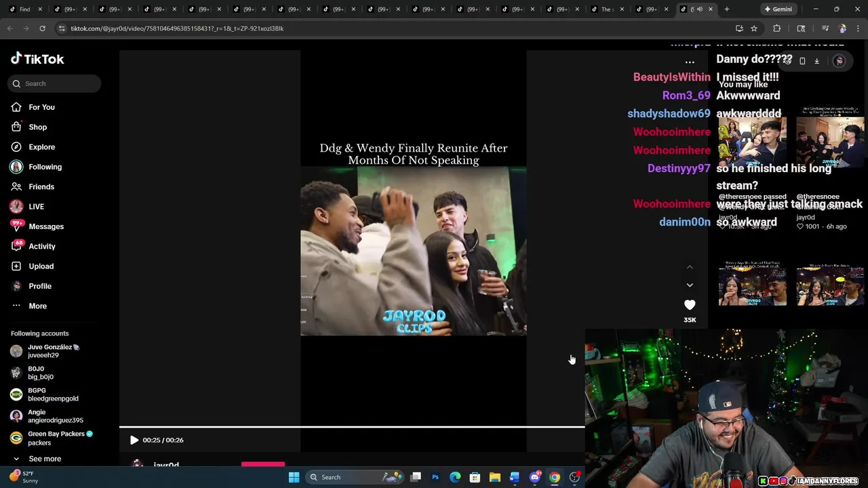Open the Upload page
Screen dimensions: 868x488
click(32, 266)
